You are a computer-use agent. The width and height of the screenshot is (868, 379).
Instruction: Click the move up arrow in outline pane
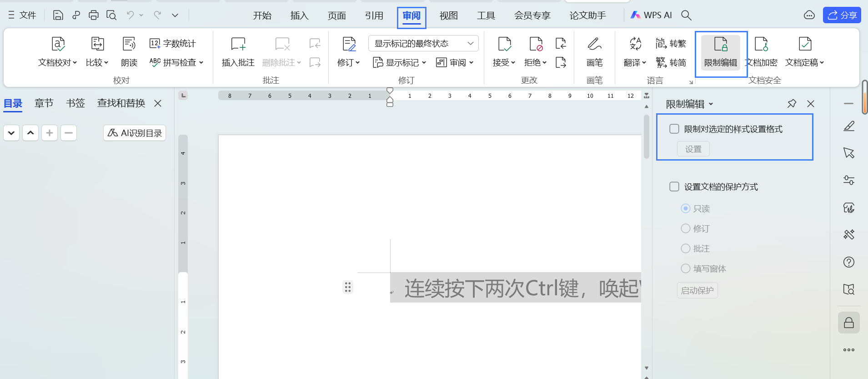[x=30, y=133]
